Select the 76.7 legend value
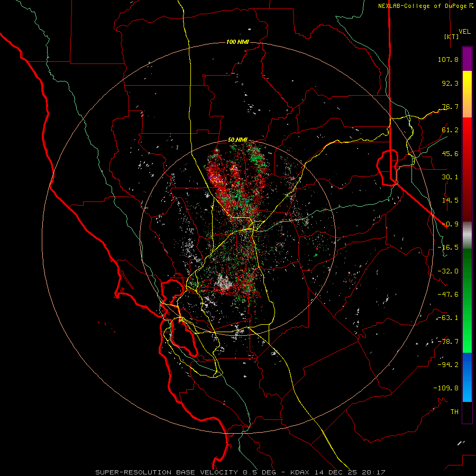 (x=450, y=106)
